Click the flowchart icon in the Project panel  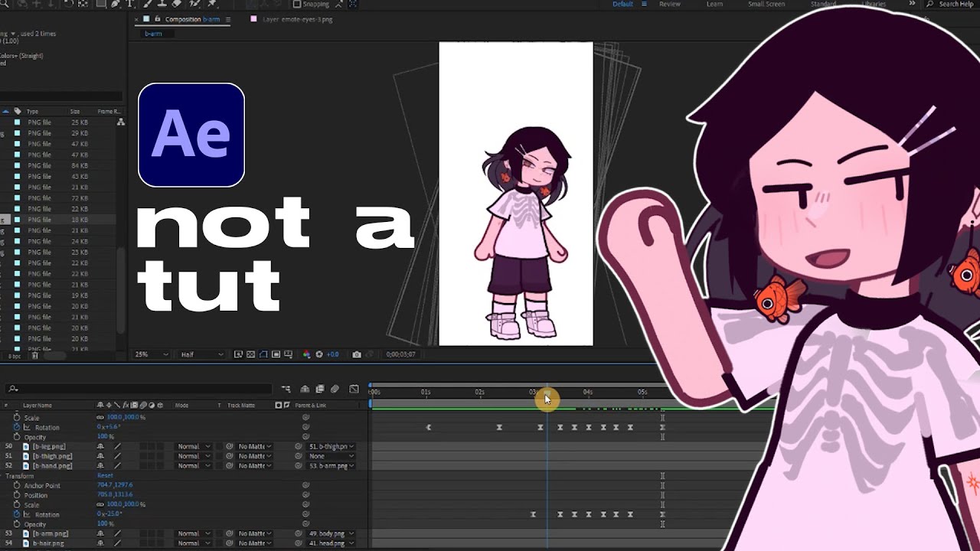121,122
